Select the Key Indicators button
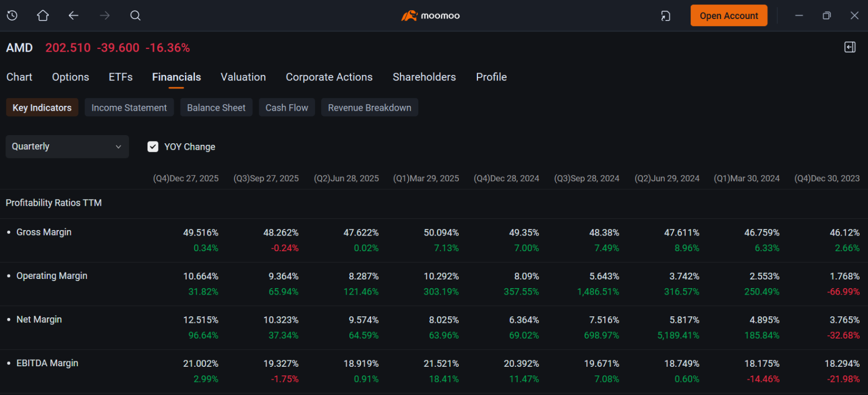This screenshot has width=868, height=395. [42, 107]
